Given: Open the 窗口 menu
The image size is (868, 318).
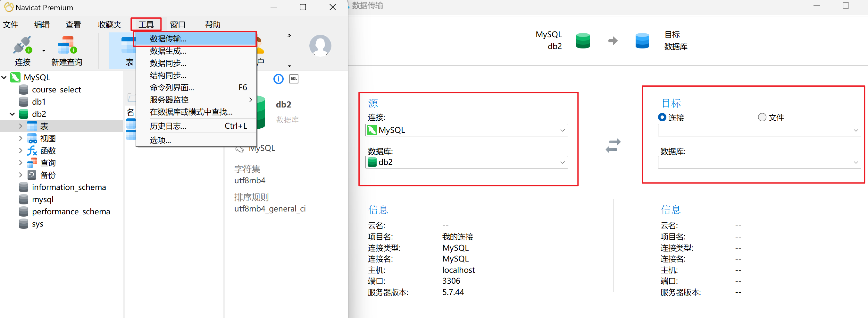Looking at the screenshot, I should [178, 25].
